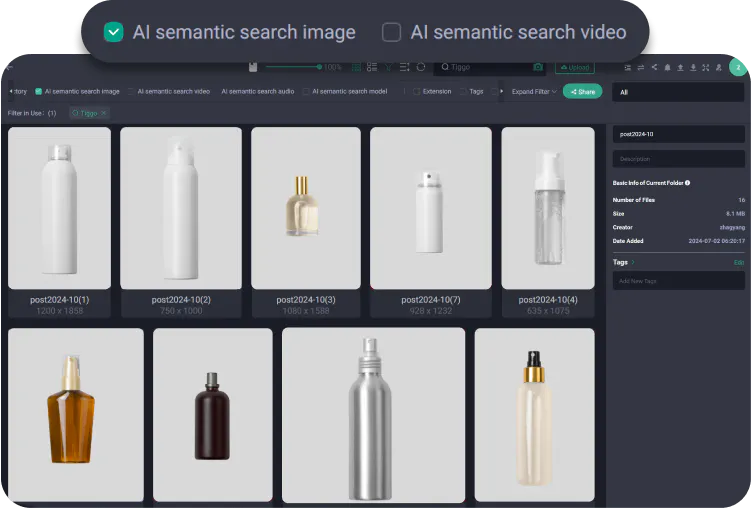
Task: Click the fullscreen expand icon
Action: (x=705, y=68)
